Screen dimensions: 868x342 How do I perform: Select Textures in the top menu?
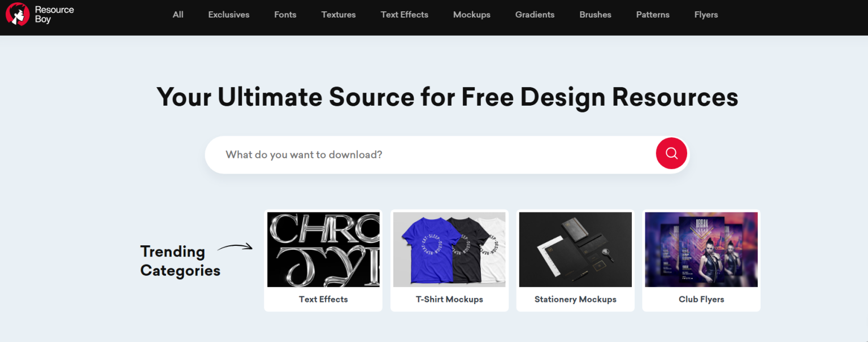tap(338, 15)
